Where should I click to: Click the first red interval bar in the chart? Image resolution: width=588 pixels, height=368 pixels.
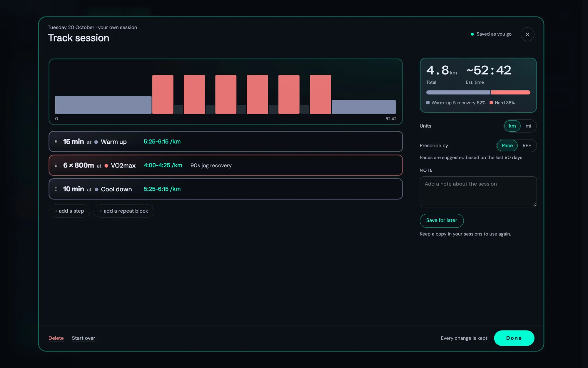(x=163, y=95)
